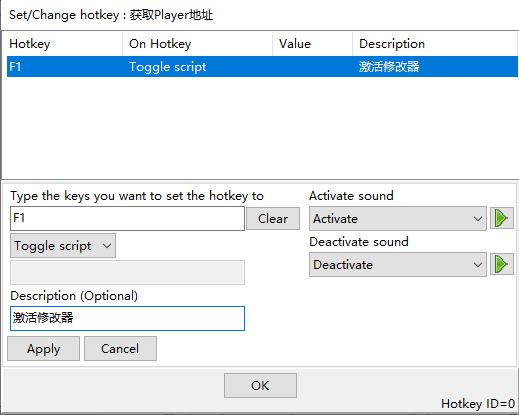Confirm with the OK button

(260, 385)
